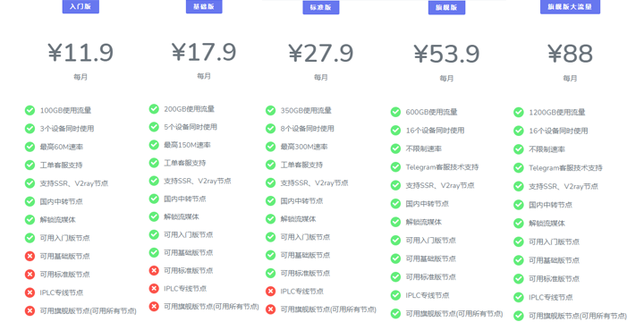Viewport: 644px width, 322px height.
Task: Click 工单客服支持 text in ¥27.9 plan
Action: 301,165
